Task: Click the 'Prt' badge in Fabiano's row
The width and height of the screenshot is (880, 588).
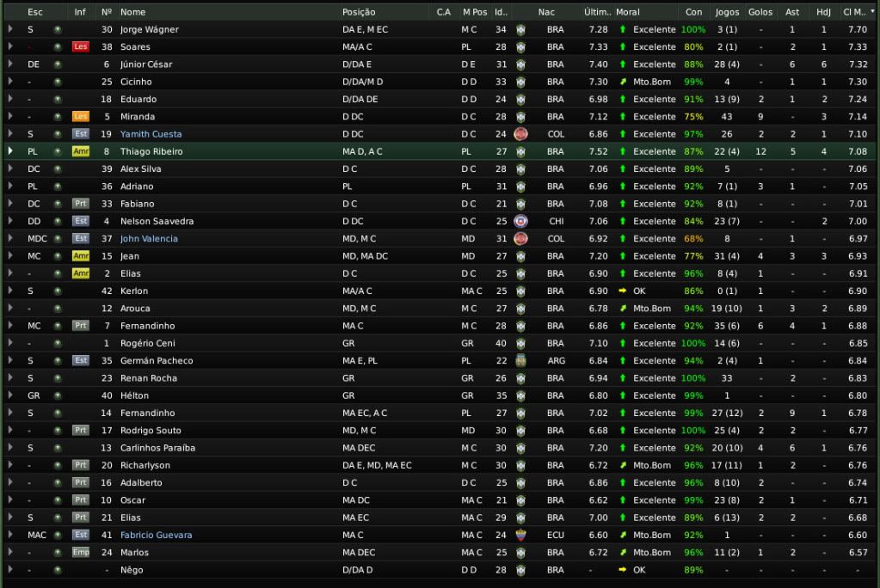Action: click(80, 204)
